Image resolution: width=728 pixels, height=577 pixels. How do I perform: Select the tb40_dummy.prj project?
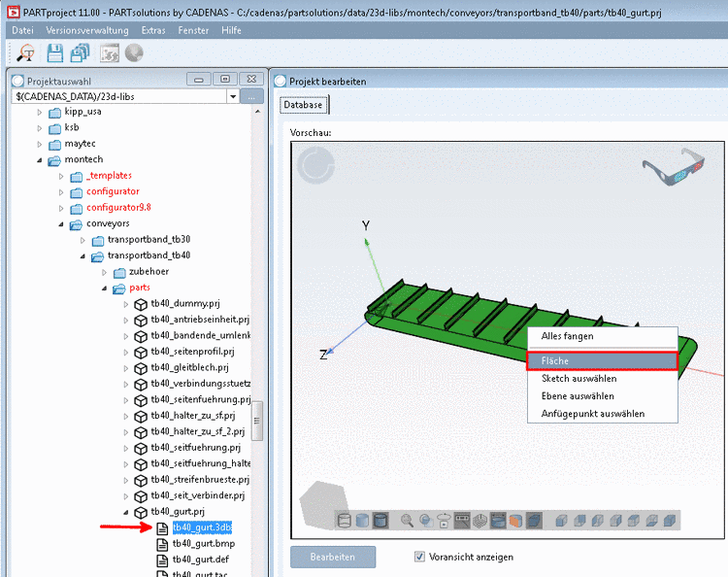[185, 304]
